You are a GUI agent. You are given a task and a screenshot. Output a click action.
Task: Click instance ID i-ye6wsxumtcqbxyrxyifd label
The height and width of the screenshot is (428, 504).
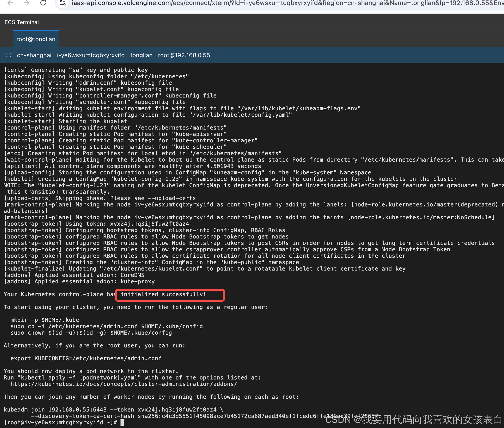pos(90,55)
